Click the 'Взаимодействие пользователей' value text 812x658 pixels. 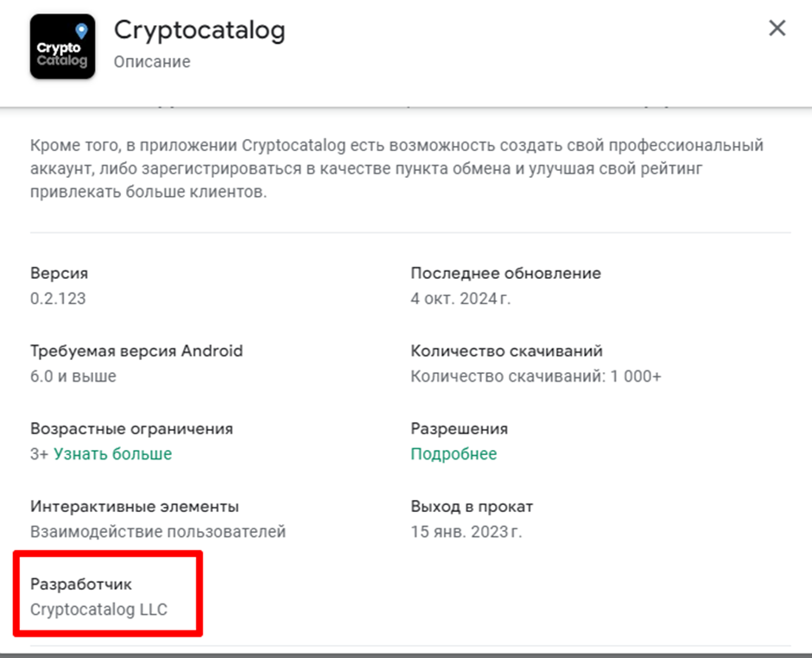pyautogui.click(x=158, y=532)
